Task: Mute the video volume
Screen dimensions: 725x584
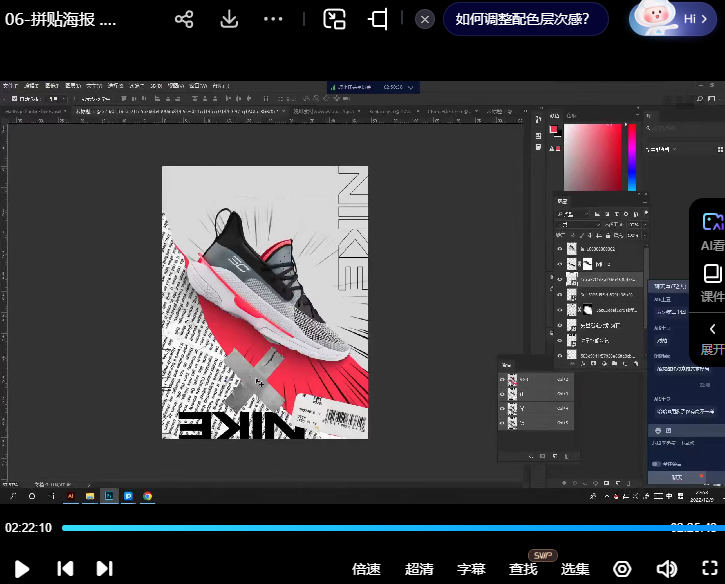Action: click(666, 568)
